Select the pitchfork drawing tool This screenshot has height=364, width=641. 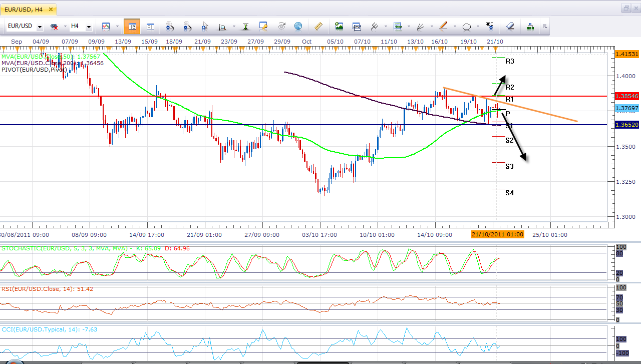[374, 26]
